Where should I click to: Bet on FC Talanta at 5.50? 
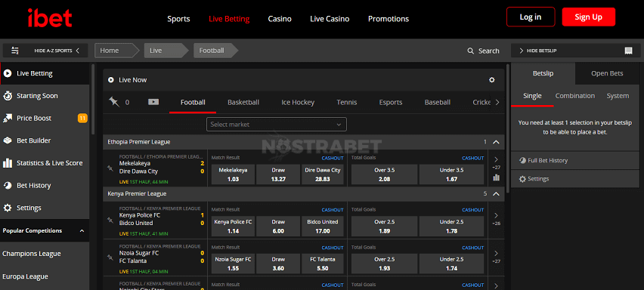tap(323, 264)
